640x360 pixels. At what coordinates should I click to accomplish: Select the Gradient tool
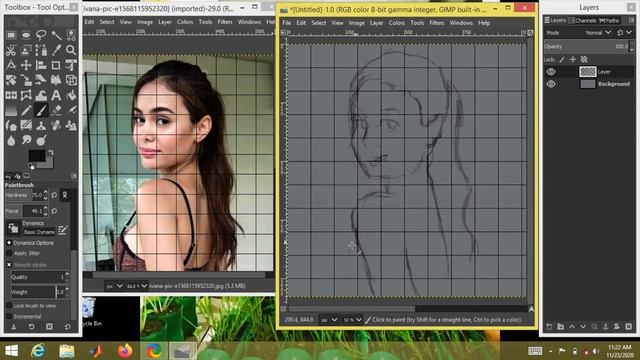11,110
